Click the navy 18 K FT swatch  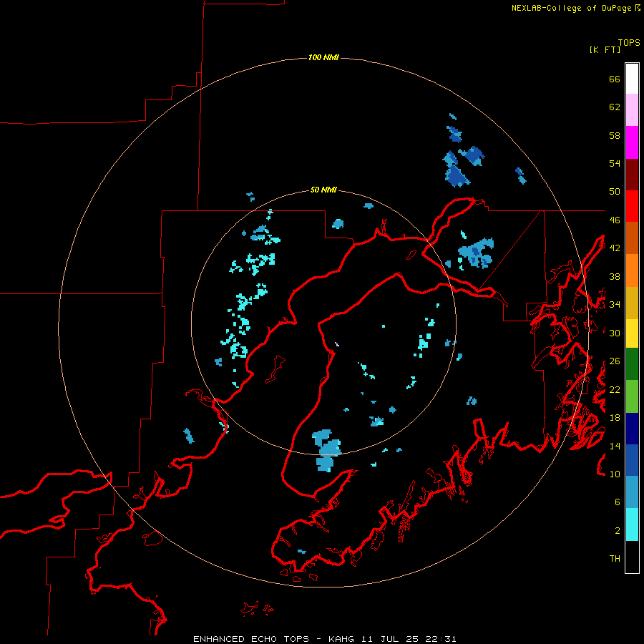[632, 429]
